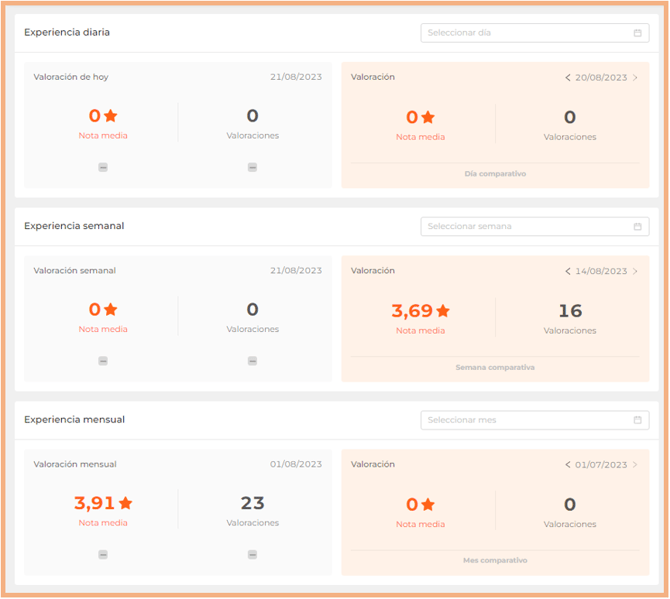Go to previous day before 20/08/2023
This screenshot has height=599, width=670.
click(x=568, y=77)
